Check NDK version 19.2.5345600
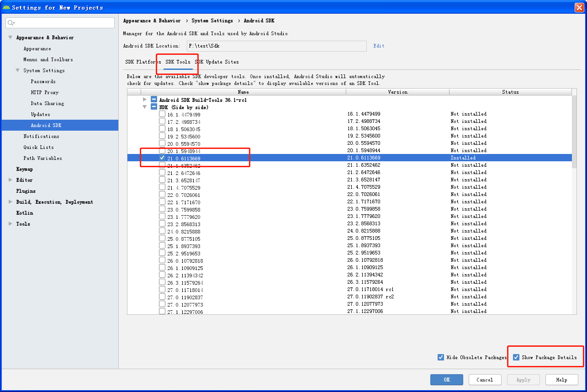This screenshot has width=587, height=392. coord(162,136)
